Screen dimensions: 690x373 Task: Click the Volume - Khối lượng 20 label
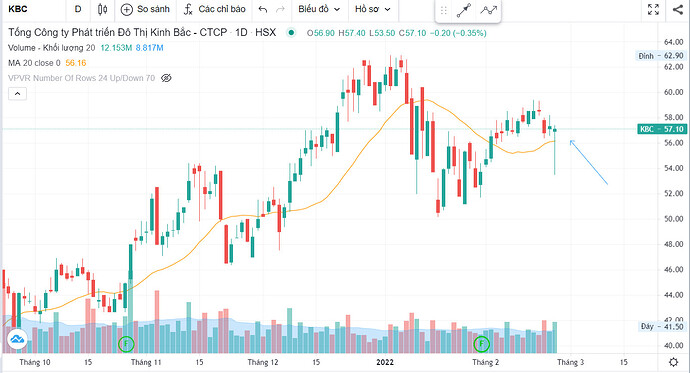[x=51, y=48]
